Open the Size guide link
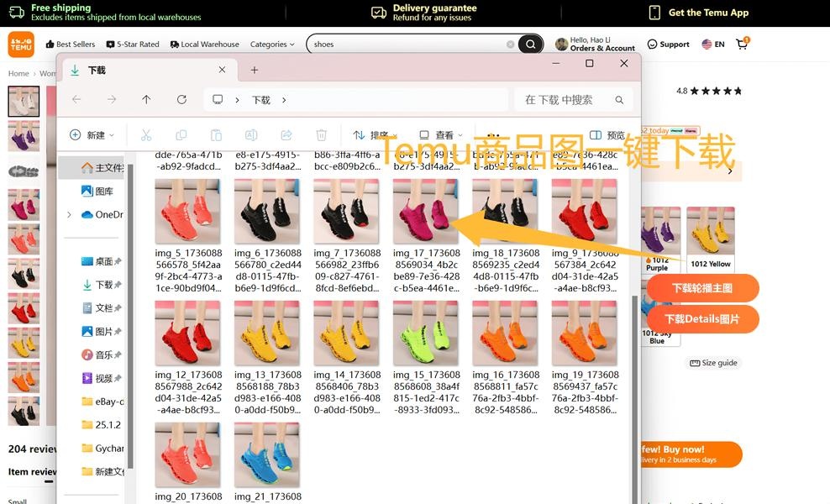This screenshot has width=830, height=504. 713,363
